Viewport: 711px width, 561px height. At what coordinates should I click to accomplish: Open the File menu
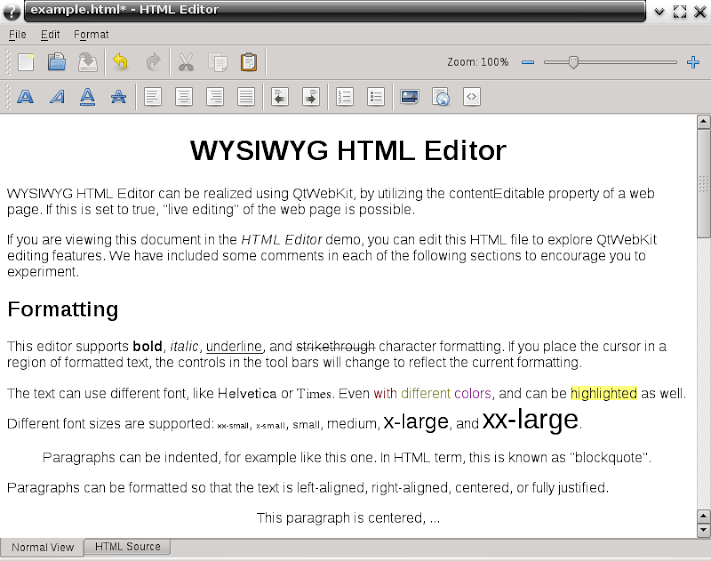point(18,34)
